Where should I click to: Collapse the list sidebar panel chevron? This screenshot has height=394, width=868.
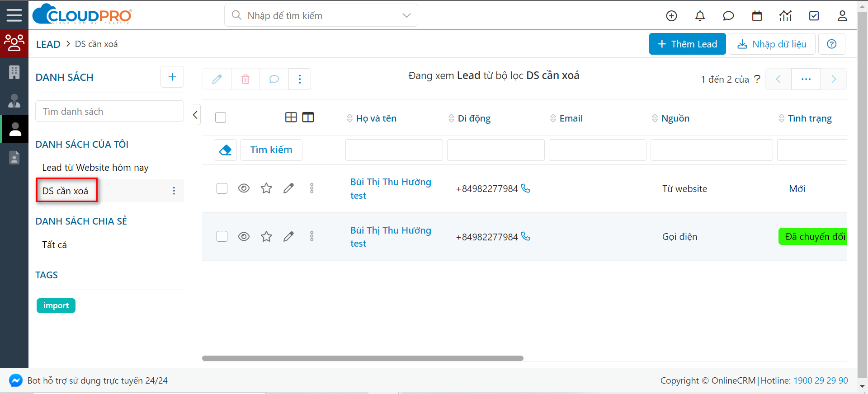[x=195, y=115]
